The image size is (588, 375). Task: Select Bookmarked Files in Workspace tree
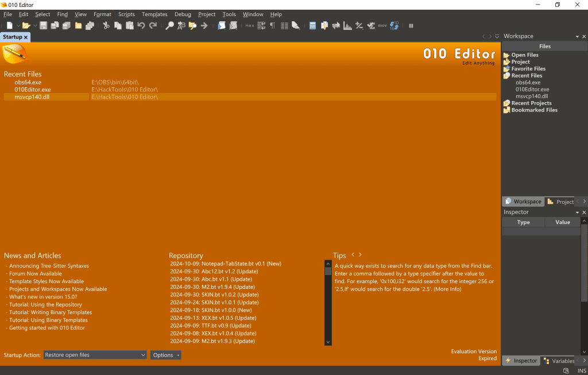[x=535, y=110]
